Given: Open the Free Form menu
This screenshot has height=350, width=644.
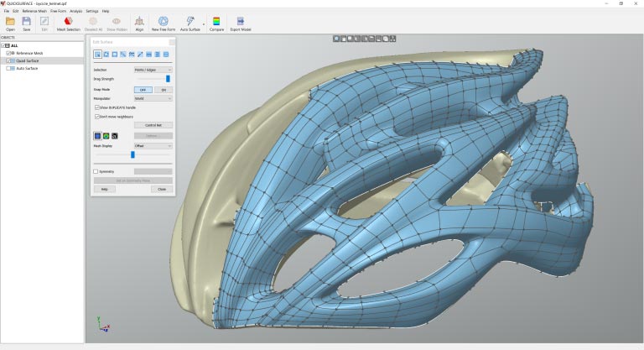Looking at the screenshot, I should click(x=58, y=11).
